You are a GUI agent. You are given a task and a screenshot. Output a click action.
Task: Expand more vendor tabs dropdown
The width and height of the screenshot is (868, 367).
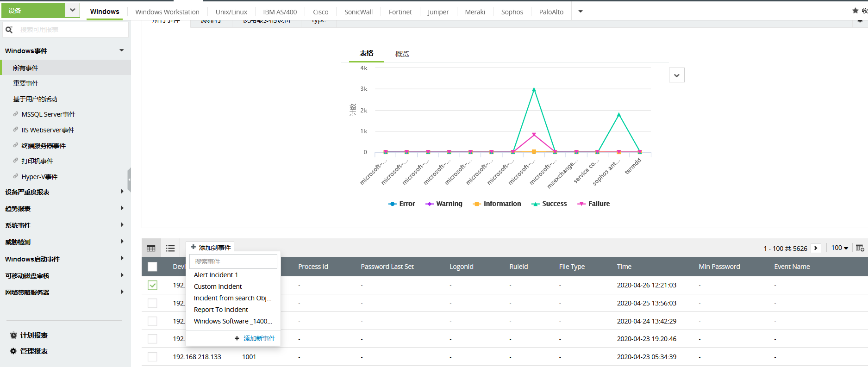point(581,12)
